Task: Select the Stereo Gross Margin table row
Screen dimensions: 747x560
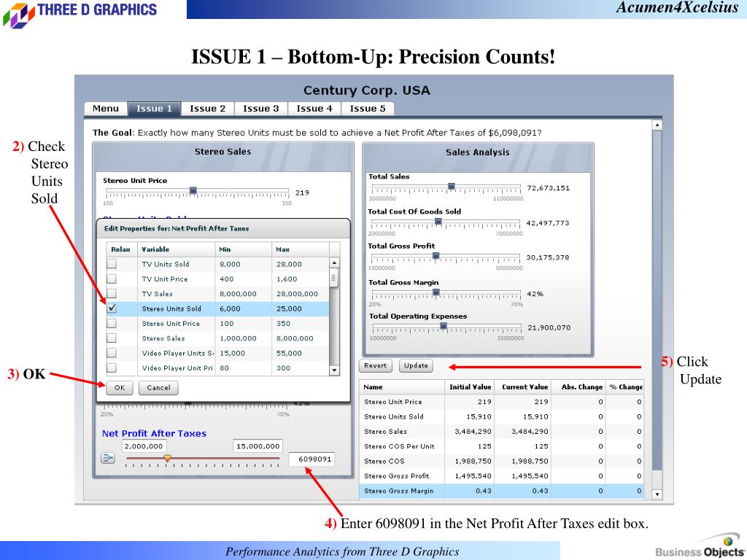Action: coord(501,491)
